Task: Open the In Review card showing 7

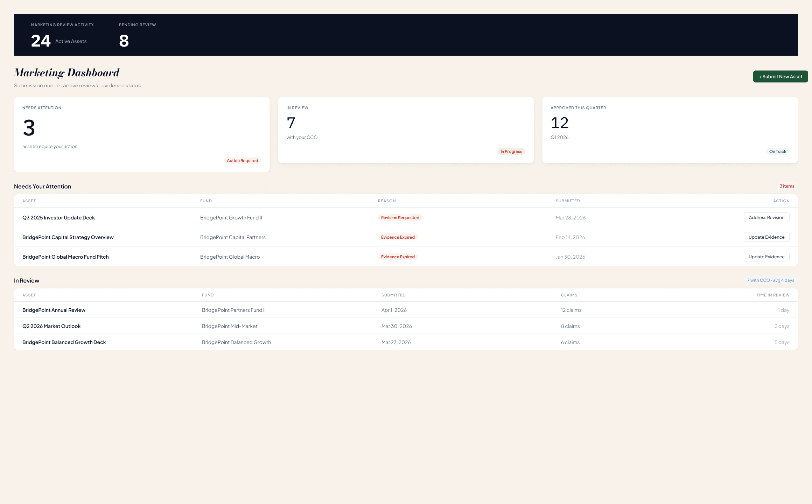Action: pos(406,130)
